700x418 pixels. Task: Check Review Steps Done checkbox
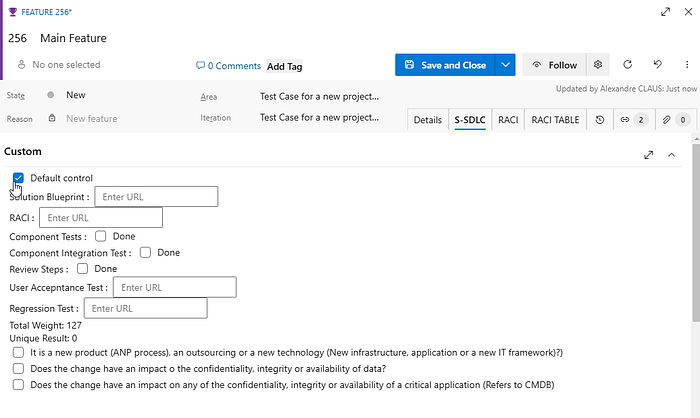click(x=83, y=269)
